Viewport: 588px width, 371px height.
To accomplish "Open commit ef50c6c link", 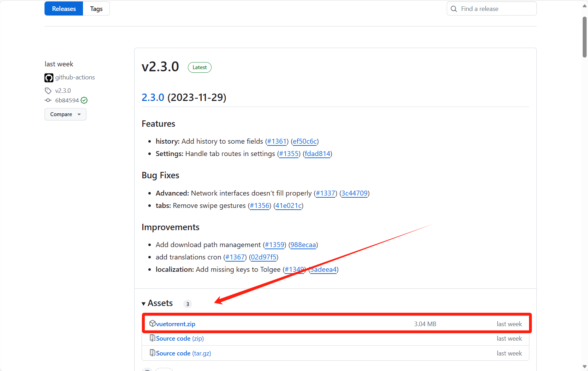I will tap(304, 142).
